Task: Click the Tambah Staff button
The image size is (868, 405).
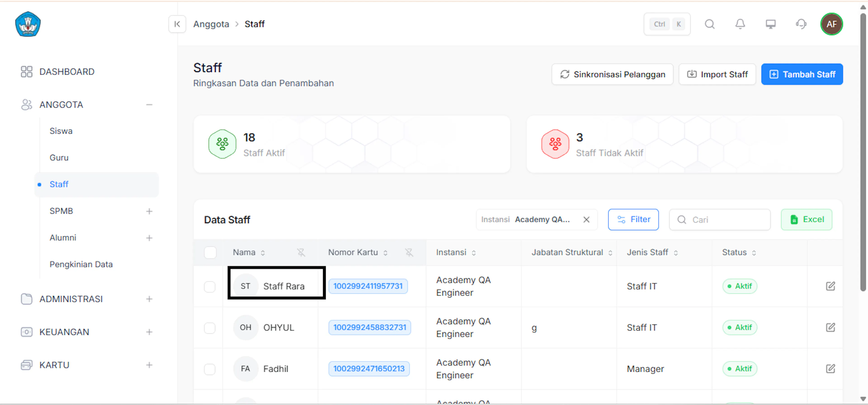Action: coord(802,74)
